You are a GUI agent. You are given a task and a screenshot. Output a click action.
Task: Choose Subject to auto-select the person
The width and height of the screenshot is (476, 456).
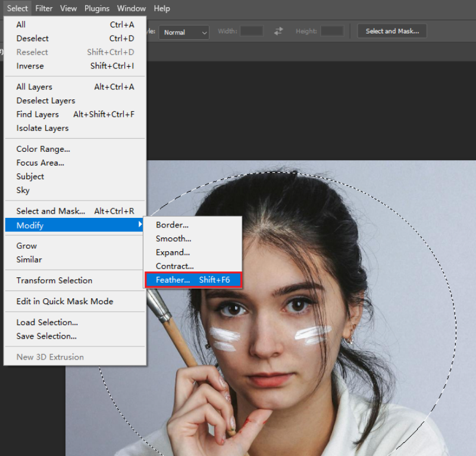pos(30,176)
